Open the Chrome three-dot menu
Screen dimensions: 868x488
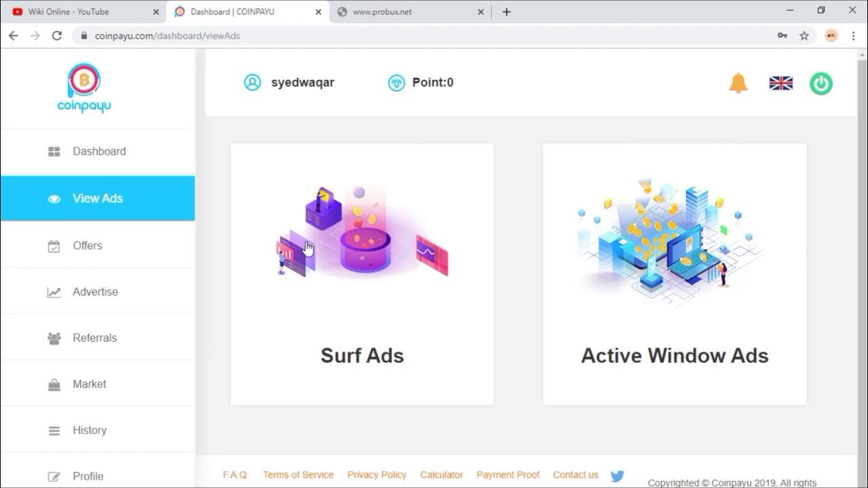pyautogui.click(x=853, y=36)
